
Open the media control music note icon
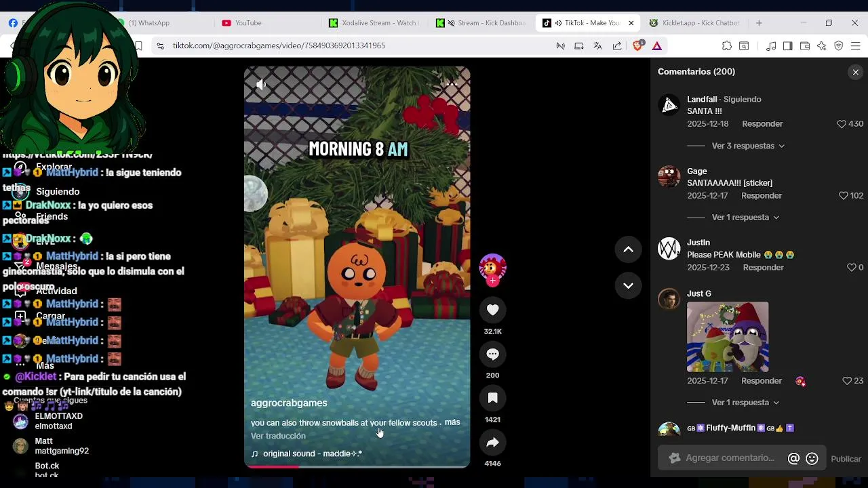(x=771, y=46)
